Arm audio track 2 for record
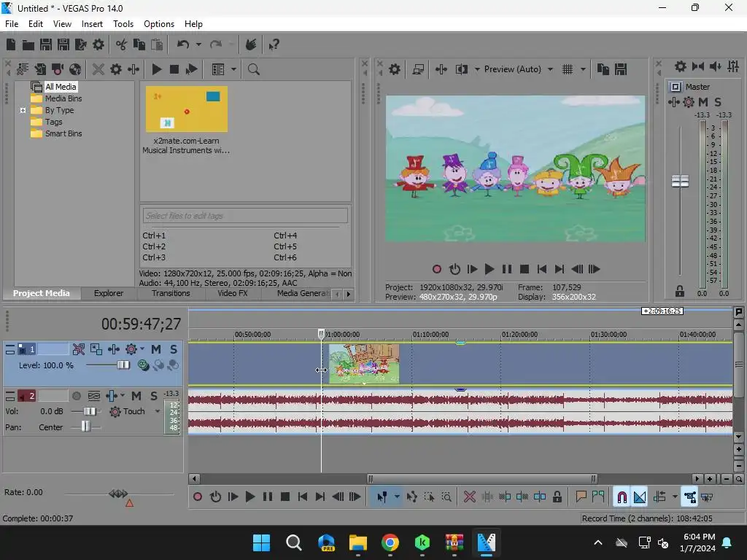 (x=76, y=396)
